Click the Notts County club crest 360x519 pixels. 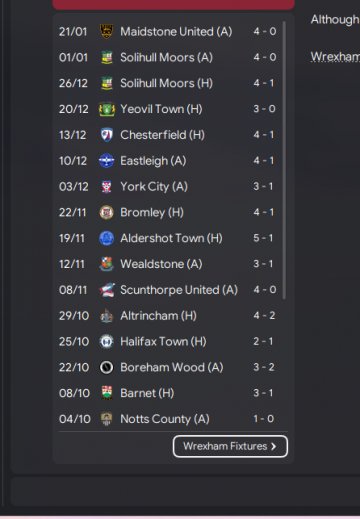[x=107, y=419]
